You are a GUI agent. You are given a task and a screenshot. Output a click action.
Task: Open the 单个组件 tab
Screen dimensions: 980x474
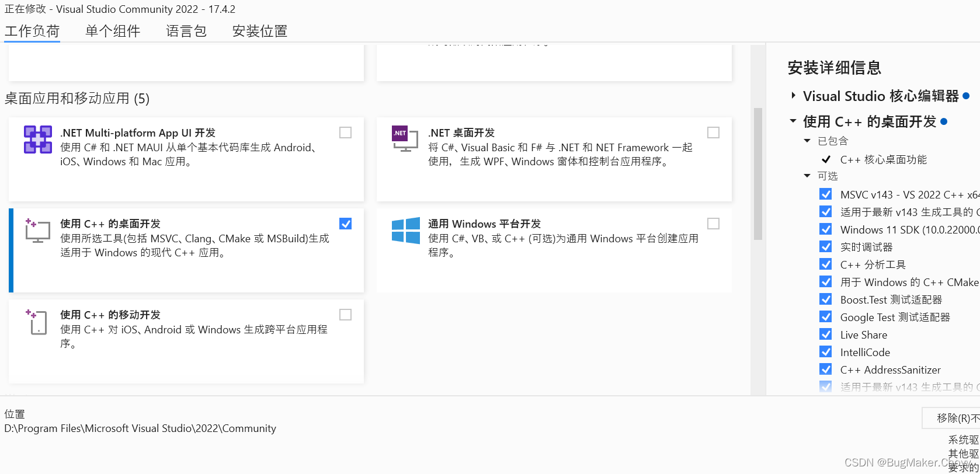tap(113, 31)
